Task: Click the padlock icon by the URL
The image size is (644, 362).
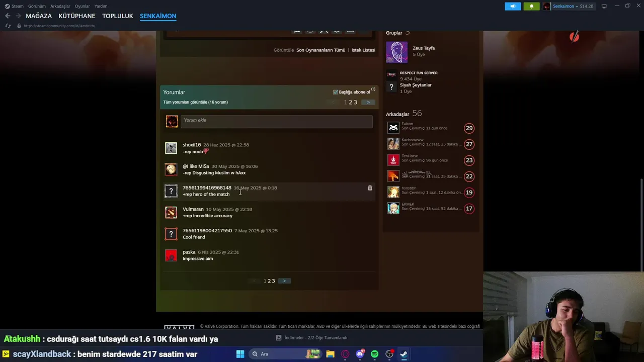Action: click(19, 26)
